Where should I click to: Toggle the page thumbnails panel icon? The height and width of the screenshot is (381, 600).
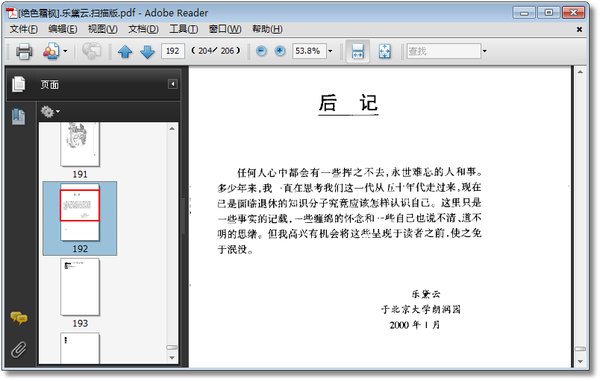click(x=18, y=117)
